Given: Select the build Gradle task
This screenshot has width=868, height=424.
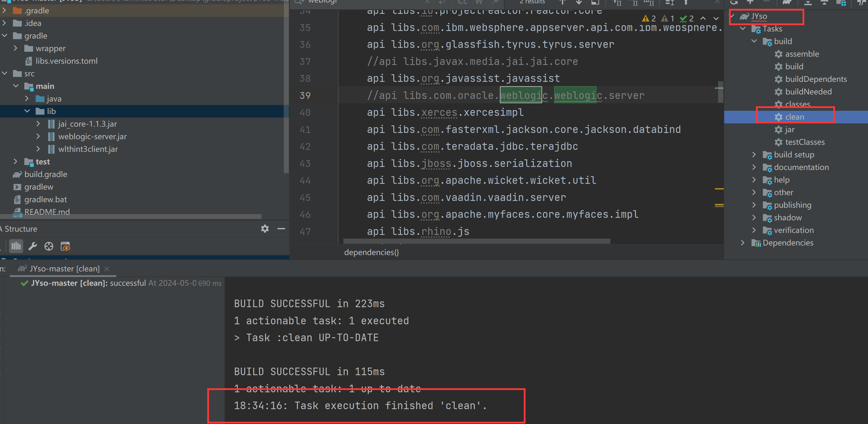Looking at the screenshot, I should 794,66.
